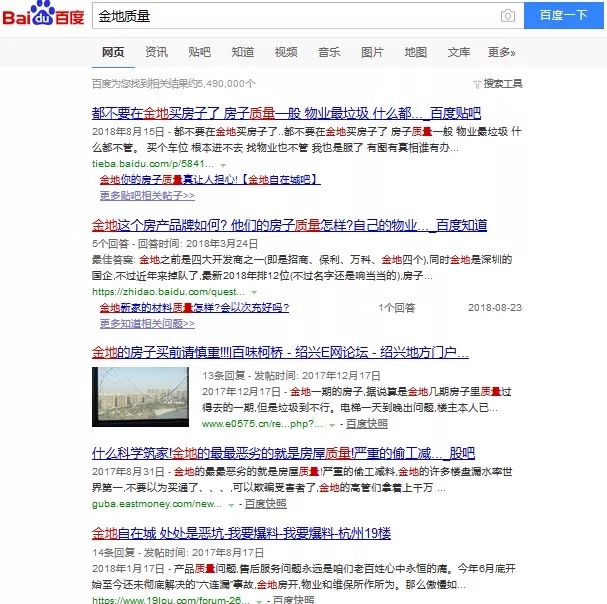The width and height of the screenshot is (607, 604).
Task: Open result 金地自在城 处处是恶坑 杭州19楼
Action: 241,534
